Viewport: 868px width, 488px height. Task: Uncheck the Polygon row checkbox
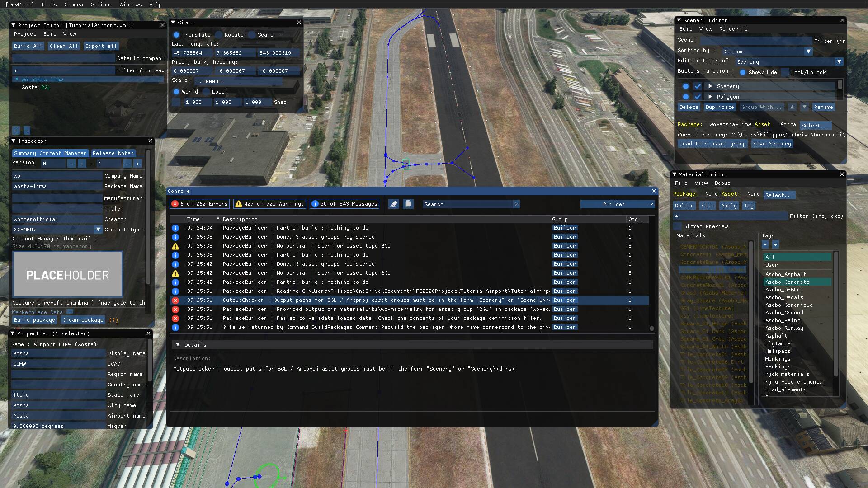click(x=698, y=97)
